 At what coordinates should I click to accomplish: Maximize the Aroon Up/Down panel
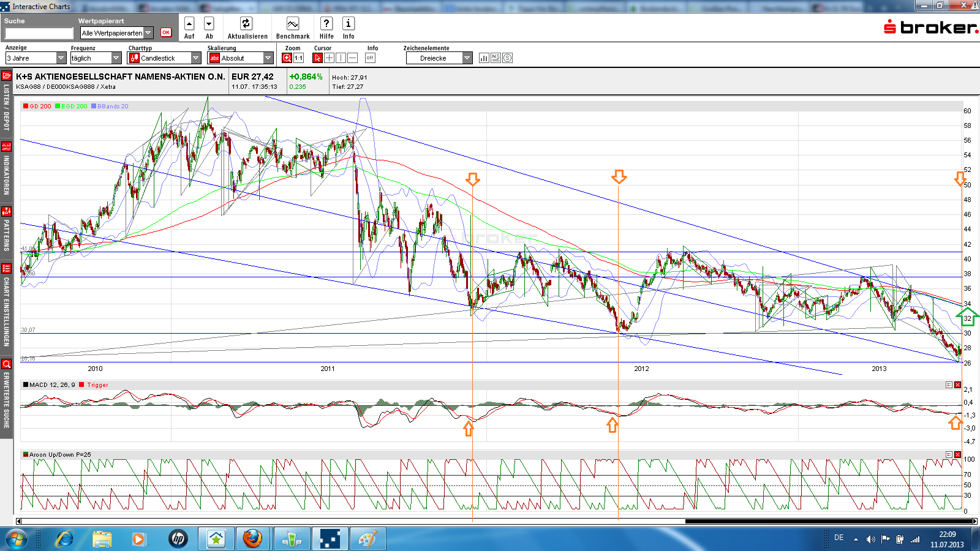949,455
